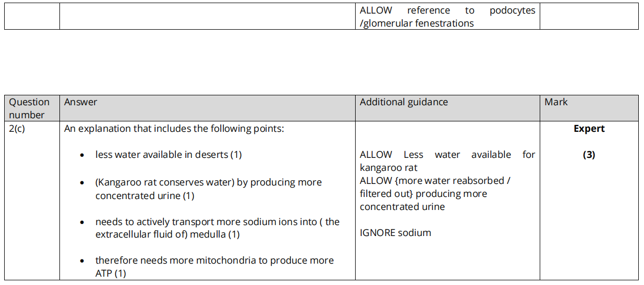This screenshot has width=644, height=285.
Task: Click the bold "(3)" mark value
Action: point(589,155)
